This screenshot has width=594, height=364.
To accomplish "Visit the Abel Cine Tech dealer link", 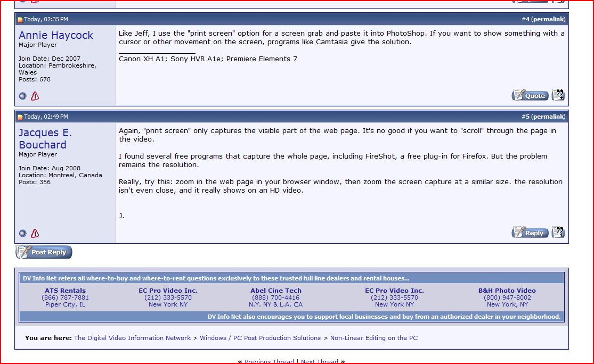I will click(275, 291).
